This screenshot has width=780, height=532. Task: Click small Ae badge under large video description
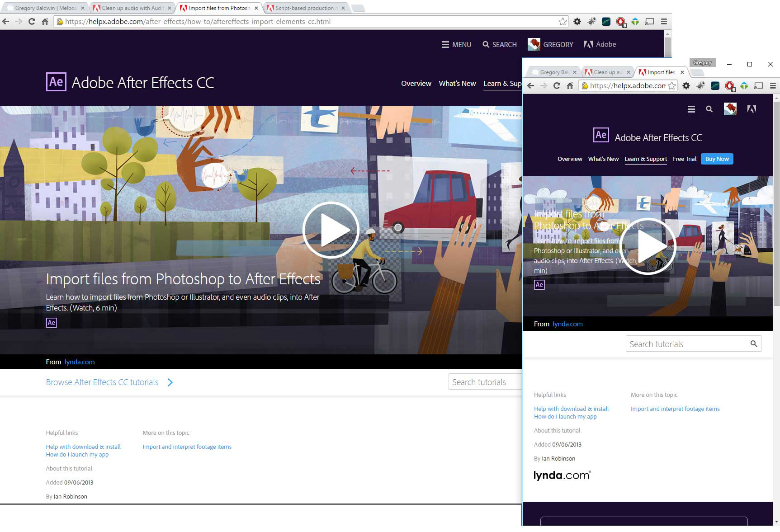point(52,322)
